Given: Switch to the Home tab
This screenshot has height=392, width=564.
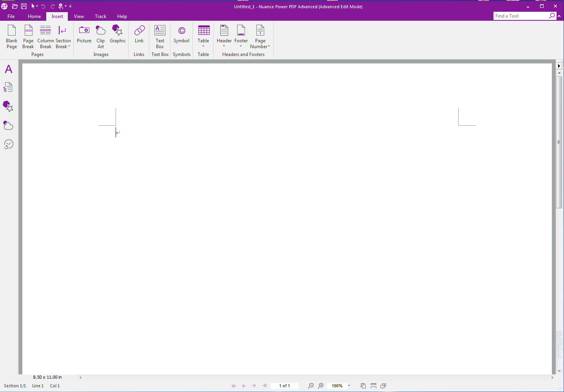Looking at the screenshot, I should [x=34, y=16].
